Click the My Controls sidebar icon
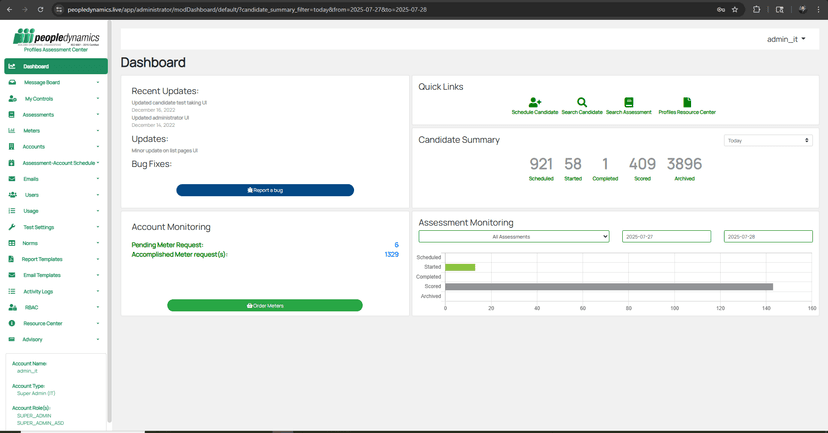This screenshot has height=433, width=828. [12, 99]
